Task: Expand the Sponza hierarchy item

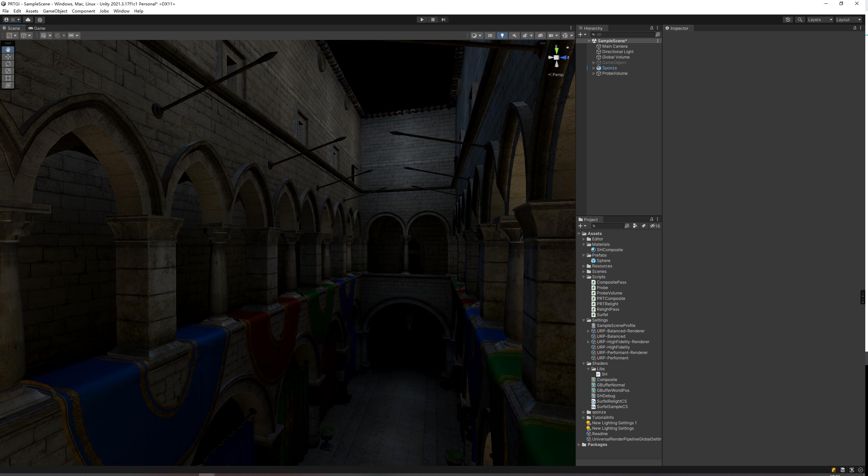Action: [x=594, y=68]
